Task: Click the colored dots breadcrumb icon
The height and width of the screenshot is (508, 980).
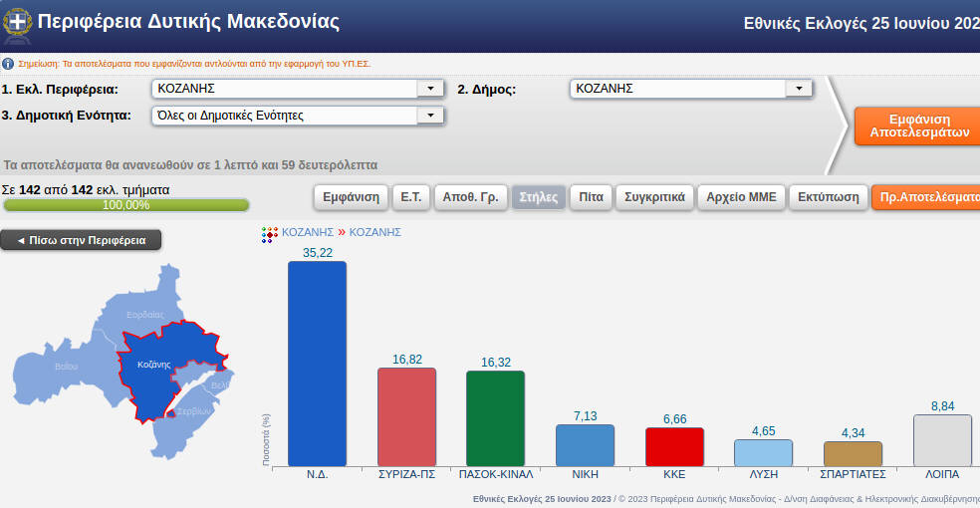Action: [x=268, y=234]
